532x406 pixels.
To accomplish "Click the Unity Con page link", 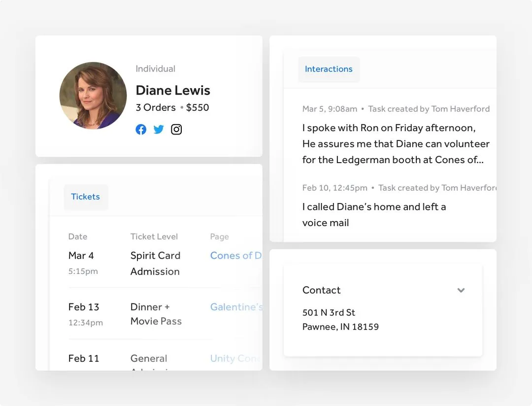I will pyautogui.click(x=235, y=358).
